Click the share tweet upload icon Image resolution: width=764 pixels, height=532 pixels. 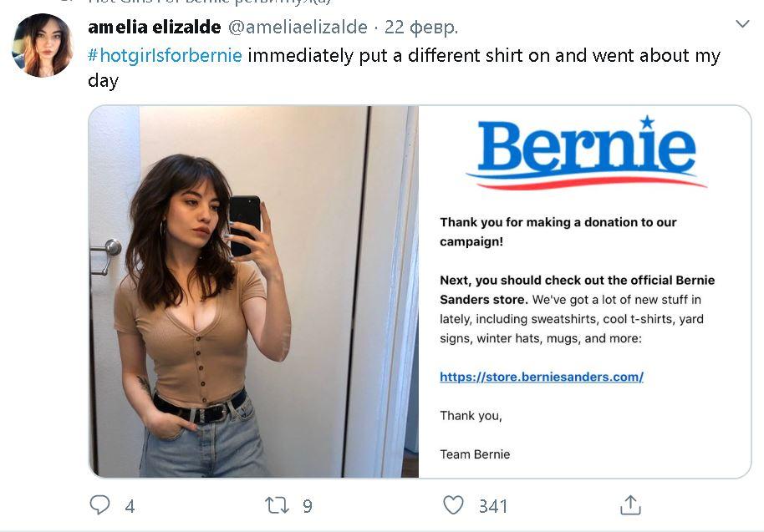630,504
